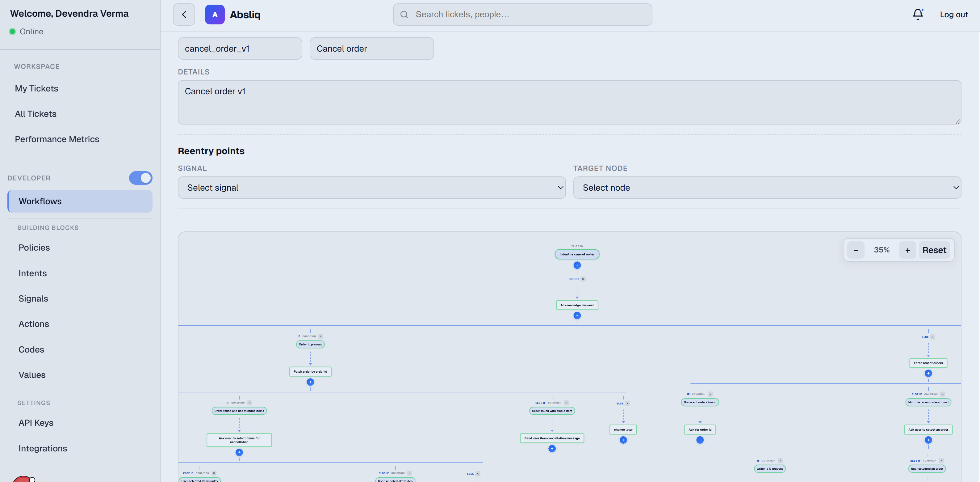Click the search magnifier icon
Image resolution: width=980 pixels, height=482 pixels.
pos(404,15)
